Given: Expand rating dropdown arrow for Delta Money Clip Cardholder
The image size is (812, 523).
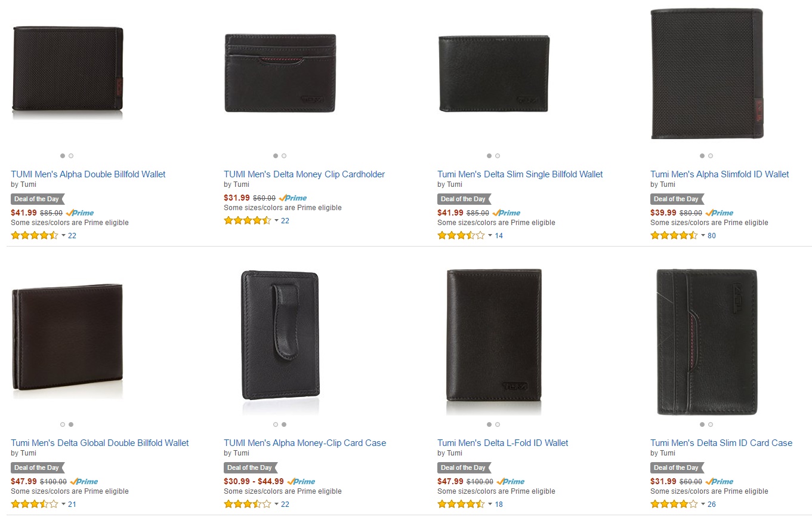Looking at the screenshot, I should click(x=276, y=221).
